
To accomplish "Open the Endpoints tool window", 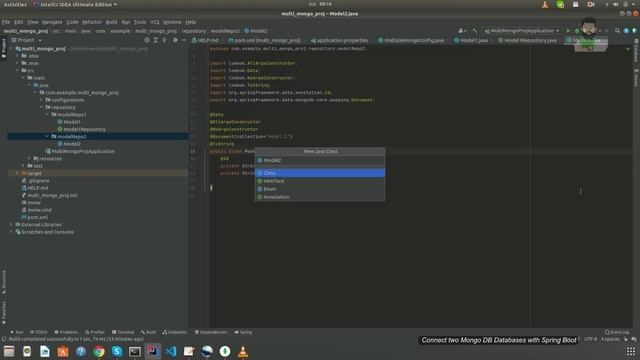I will [175, 332].
